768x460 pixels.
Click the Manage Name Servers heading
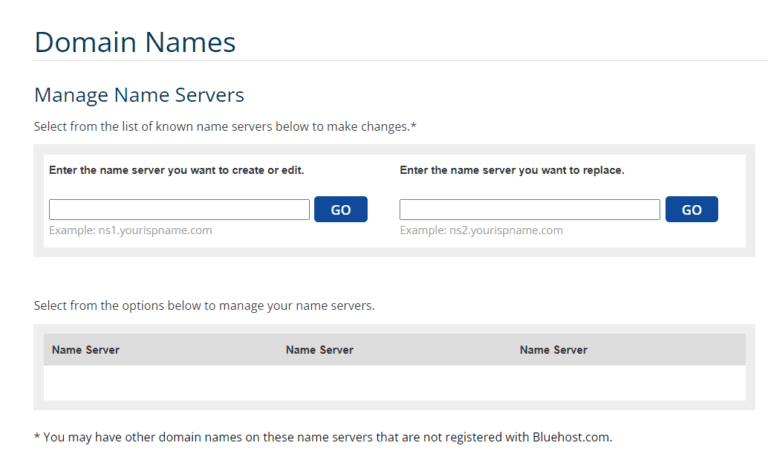coord(139,96)
